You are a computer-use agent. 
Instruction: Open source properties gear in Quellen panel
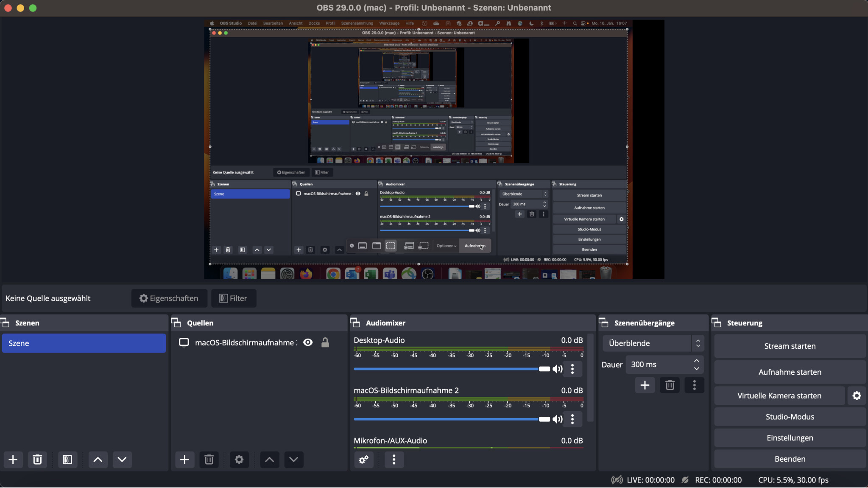pos(239,460)
